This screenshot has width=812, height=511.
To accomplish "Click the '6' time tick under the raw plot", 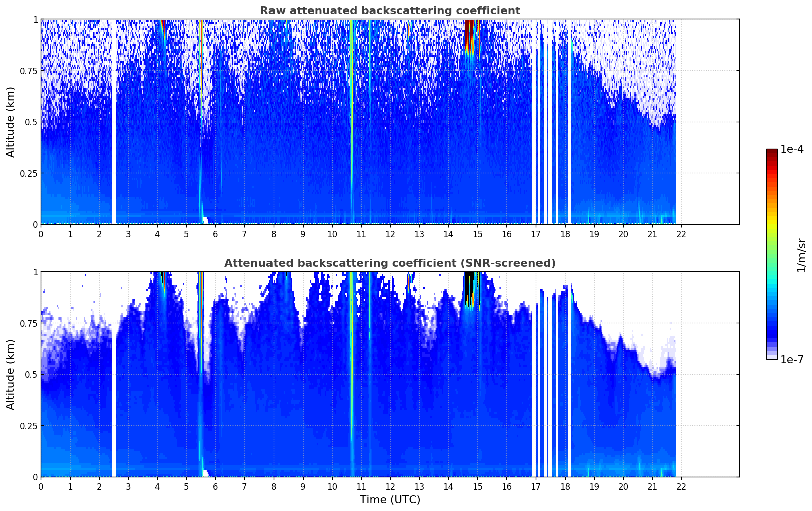I will click(x=215, y=234).
